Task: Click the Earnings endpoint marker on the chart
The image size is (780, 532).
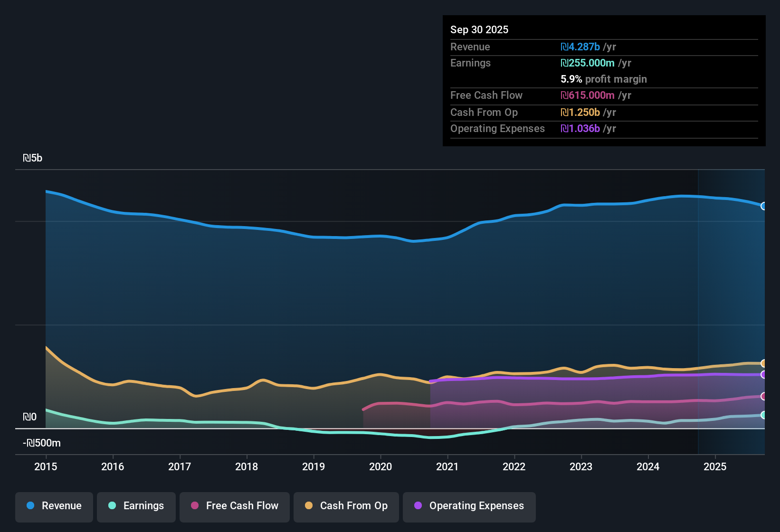Action: (x=764, y=415)
